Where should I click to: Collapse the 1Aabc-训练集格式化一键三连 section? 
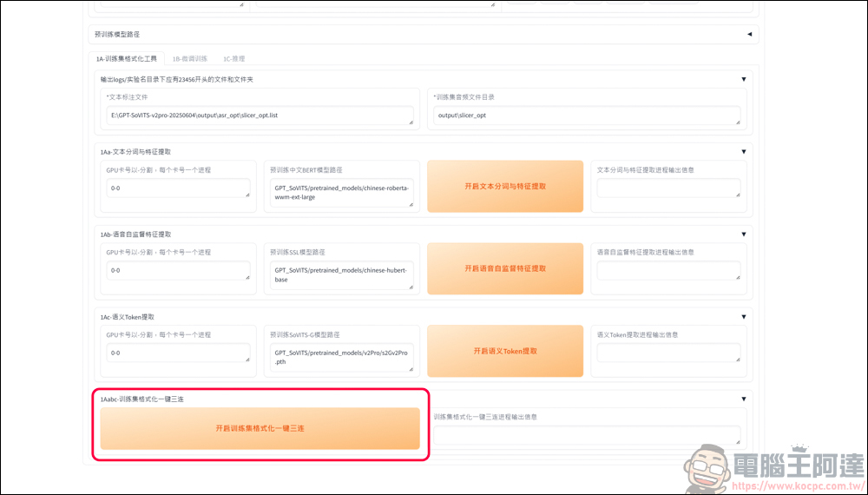click(x=744, y=399)
